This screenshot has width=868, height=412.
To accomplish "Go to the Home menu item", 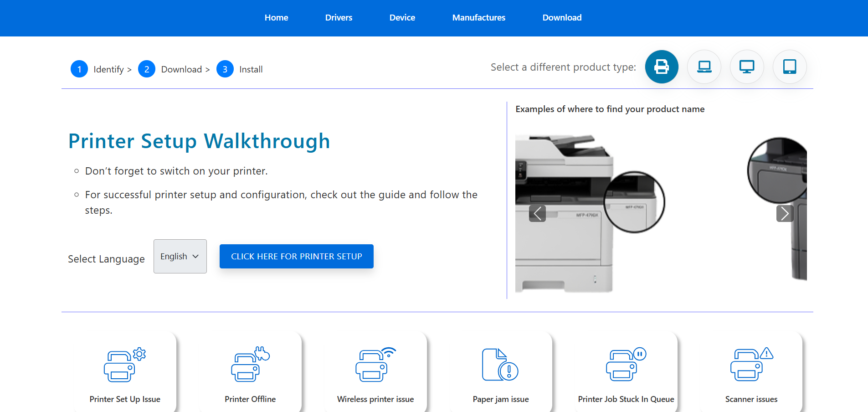I will [276, 18].
